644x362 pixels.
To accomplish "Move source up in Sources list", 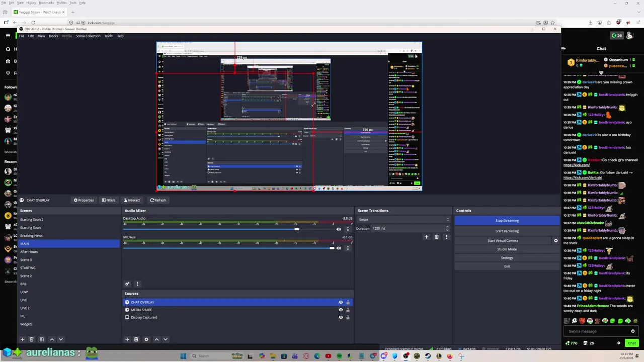I will [156, 339].
